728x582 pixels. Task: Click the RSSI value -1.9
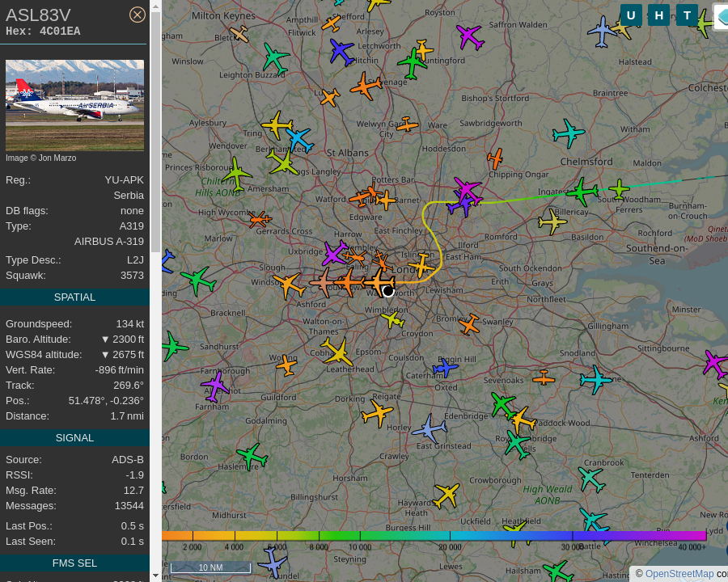134,475
